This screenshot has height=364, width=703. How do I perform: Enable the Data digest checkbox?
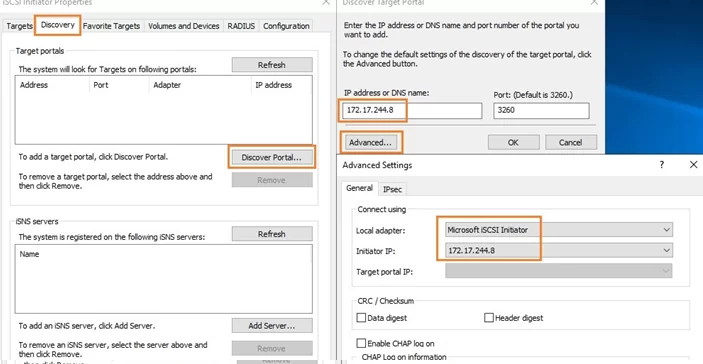[x=361, y=318]
